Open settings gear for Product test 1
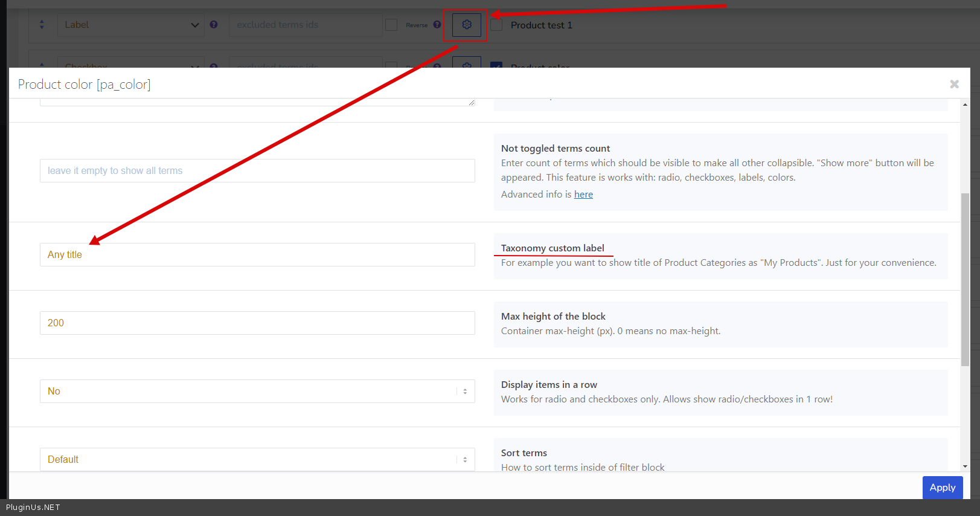This screenshot has width=980, height=516. pos(466,25)
